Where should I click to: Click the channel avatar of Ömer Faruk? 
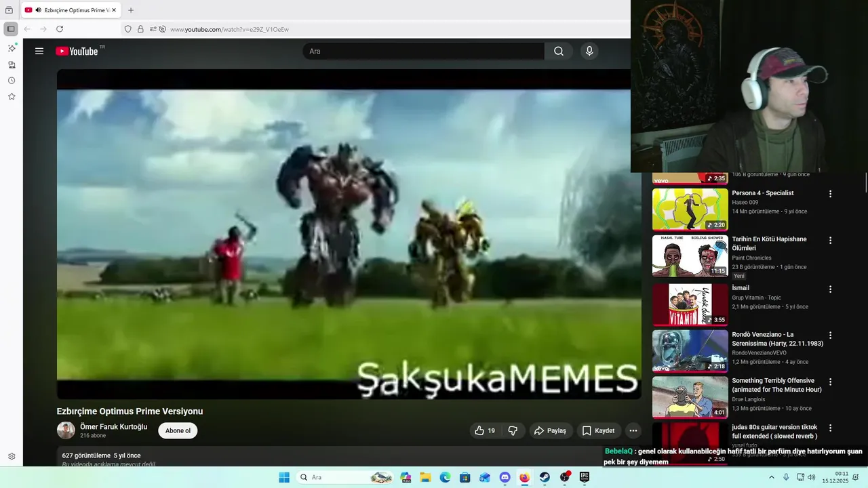66,430
